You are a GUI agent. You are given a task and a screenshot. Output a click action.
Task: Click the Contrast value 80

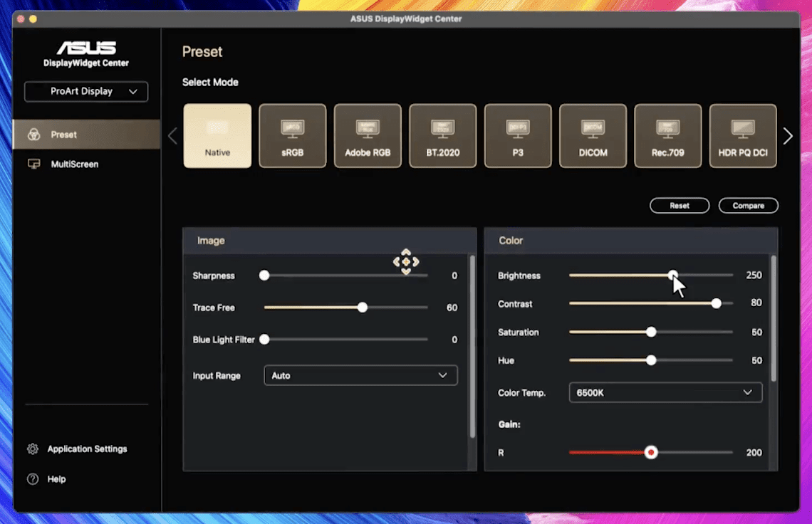click(x=756, y=303)
